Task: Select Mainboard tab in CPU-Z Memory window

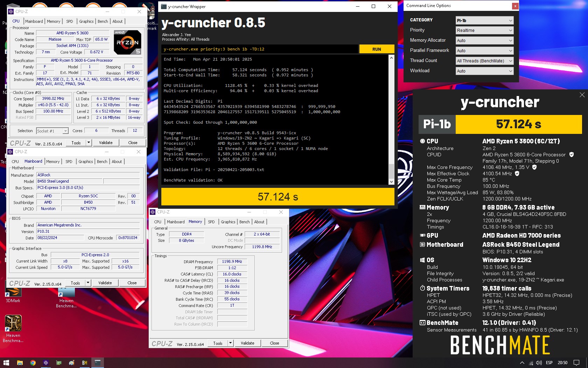Action: coord(176,222)
